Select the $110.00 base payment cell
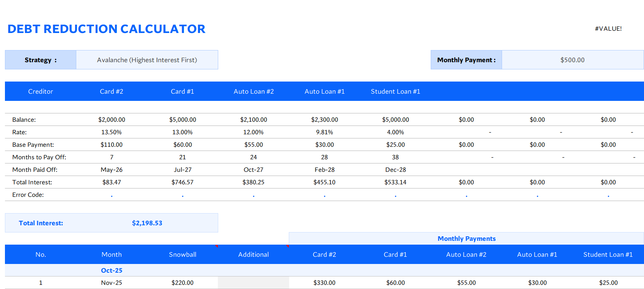This screenshot has height=289, width=644. tap(112, 144)
